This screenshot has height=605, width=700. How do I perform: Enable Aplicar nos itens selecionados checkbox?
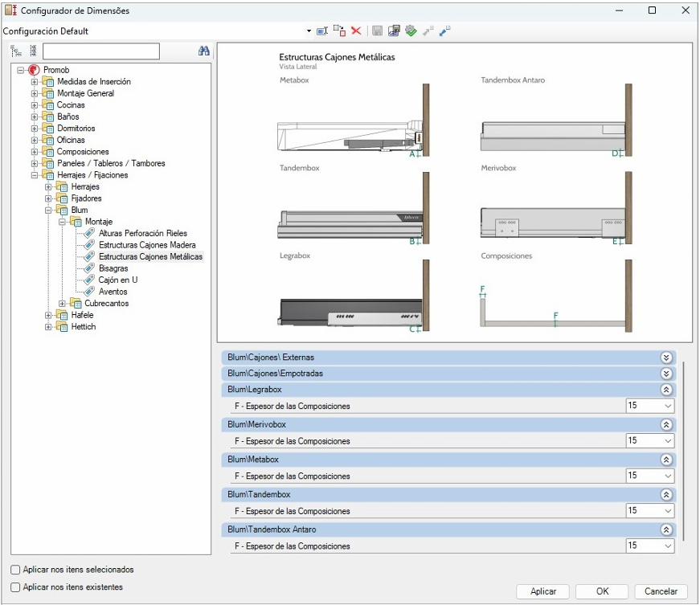tap(16, 570)
